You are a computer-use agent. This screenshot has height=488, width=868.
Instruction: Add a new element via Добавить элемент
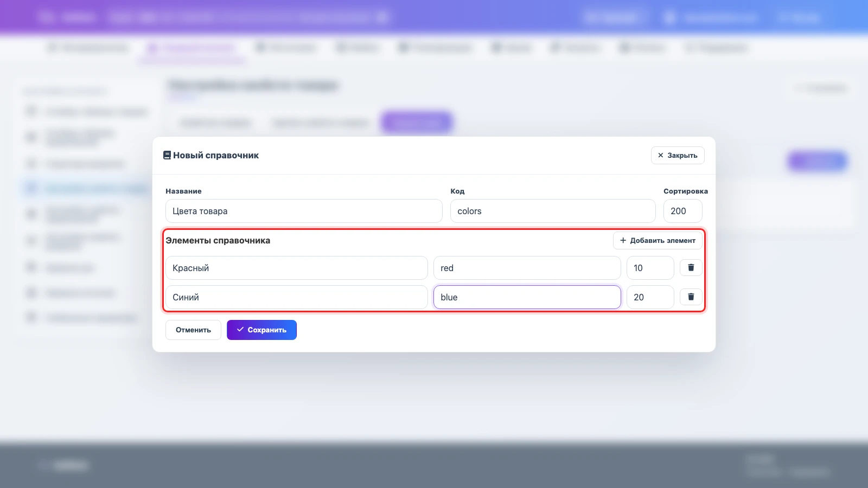point(658,240)
